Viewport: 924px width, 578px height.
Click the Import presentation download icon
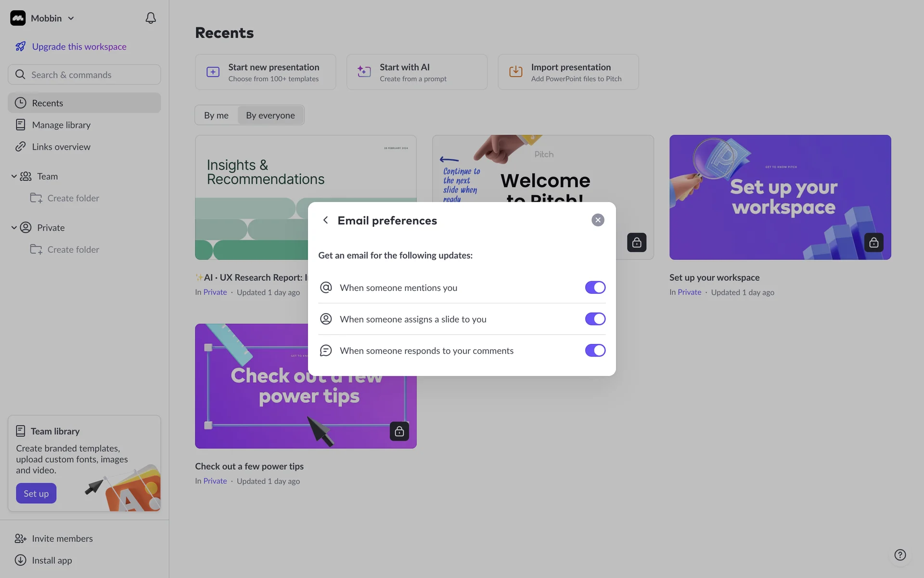click(515, 72)
